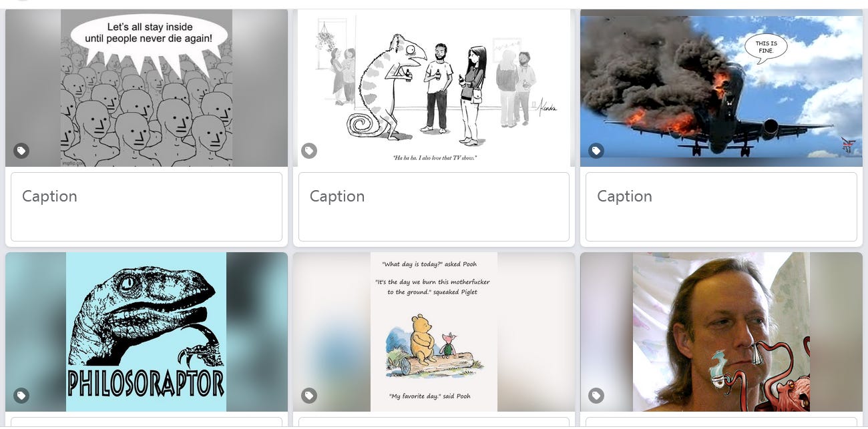868x429 pixels.
Task: Open tag icon on the octopus shaving photo
Action: point(596,396)
